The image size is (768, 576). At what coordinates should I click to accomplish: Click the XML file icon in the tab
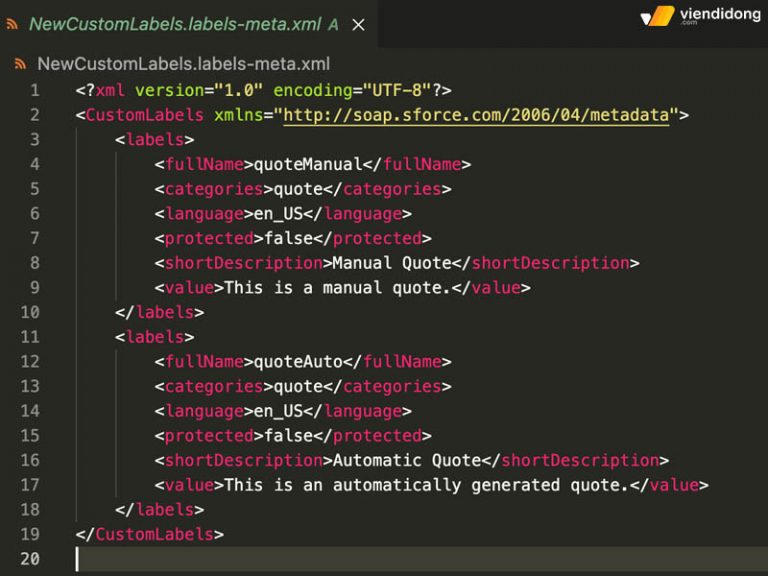13,24
